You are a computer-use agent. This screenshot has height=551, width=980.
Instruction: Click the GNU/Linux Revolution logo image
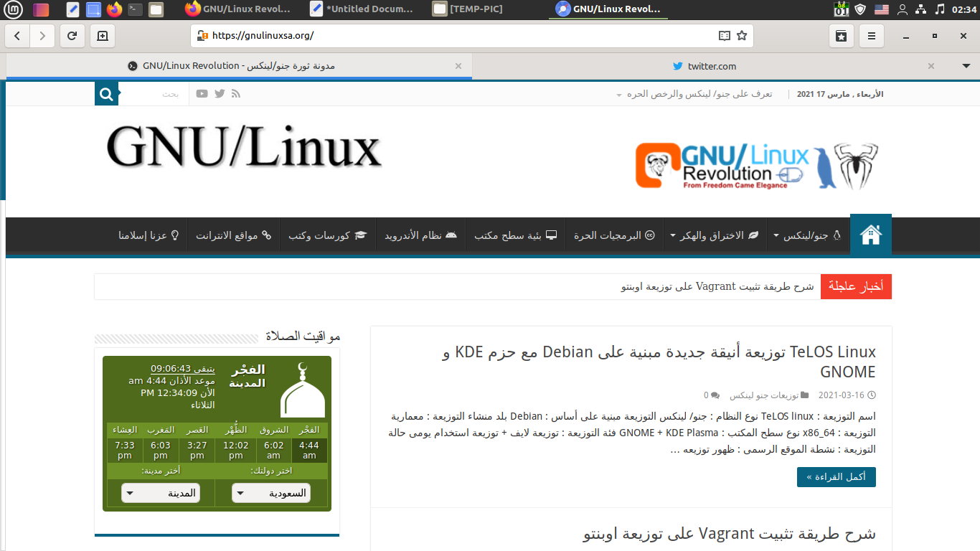point(757,166)
